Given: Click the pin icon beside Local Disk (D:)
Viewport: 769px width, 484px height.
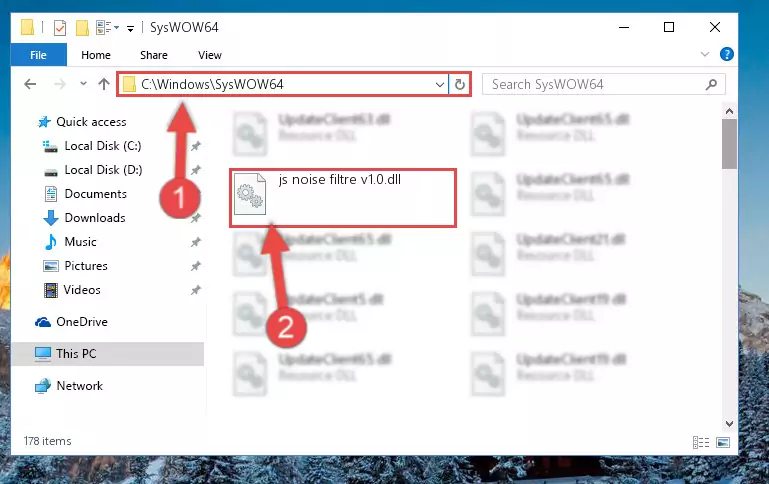Looking at the screenshot, I should point(196,170).
